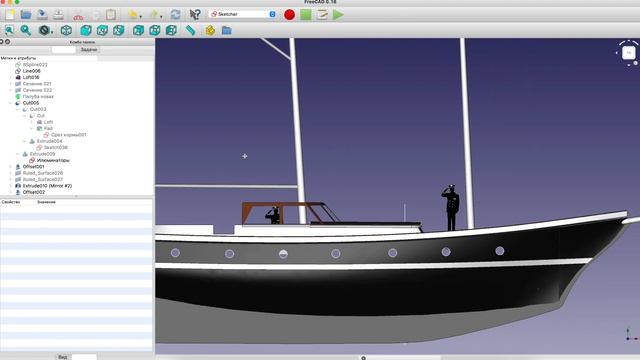
Task: Collapse the Cut005 tree node
Action: pyautogui.click(x=11, y=103)
